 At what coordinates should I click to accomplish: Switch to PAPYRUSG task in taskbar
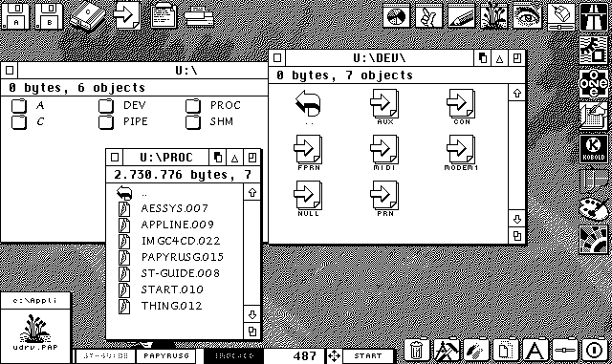pyautogui.click(x=166, y=355)
